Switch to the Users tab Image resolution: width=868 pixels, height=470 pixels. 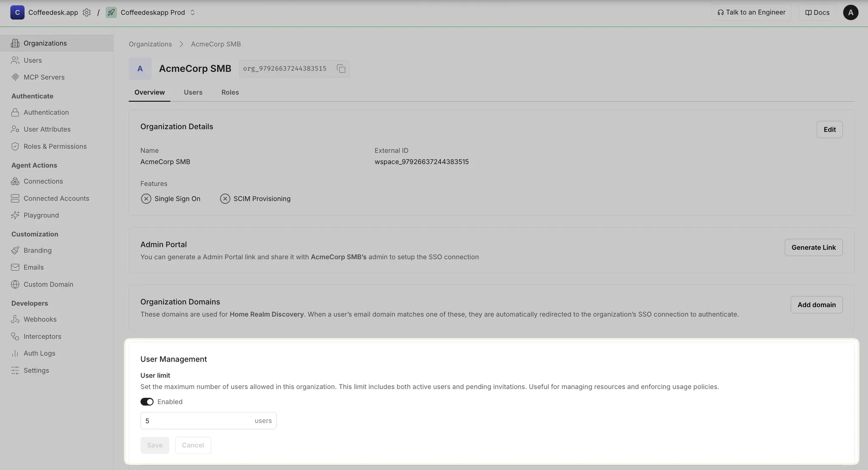[193, 92]
